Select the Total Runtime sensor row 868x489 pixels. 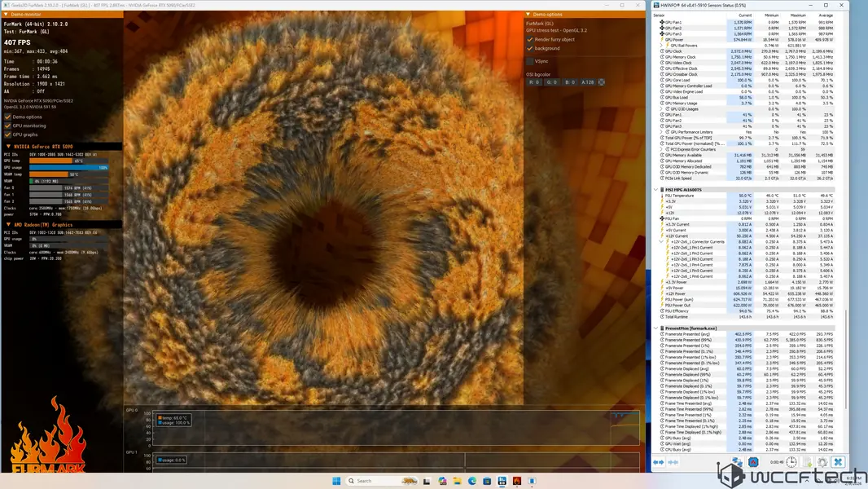point(747,317)
